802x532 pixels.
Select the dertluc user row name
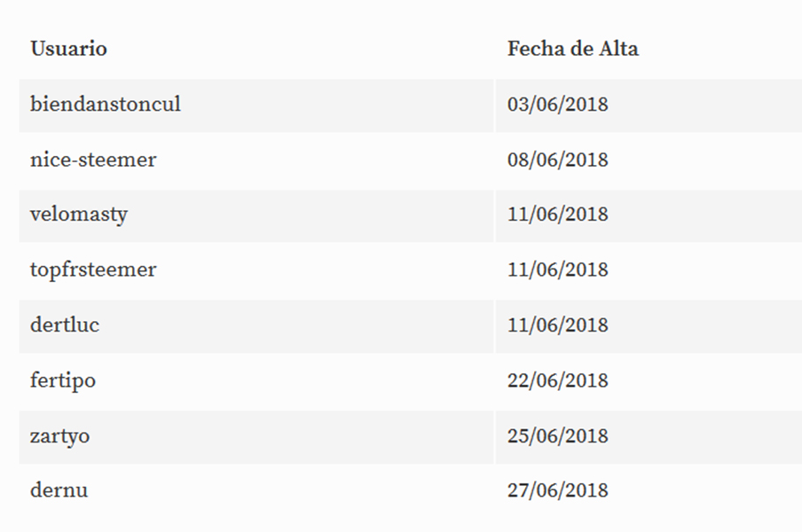[x=65, y=325]
